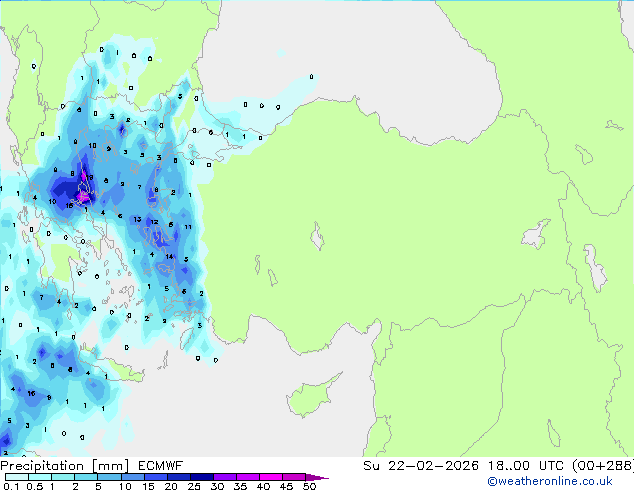This screenshot has width=634, height=490.
Task: Click the '13' precipitation value on map
Action: 137,219
